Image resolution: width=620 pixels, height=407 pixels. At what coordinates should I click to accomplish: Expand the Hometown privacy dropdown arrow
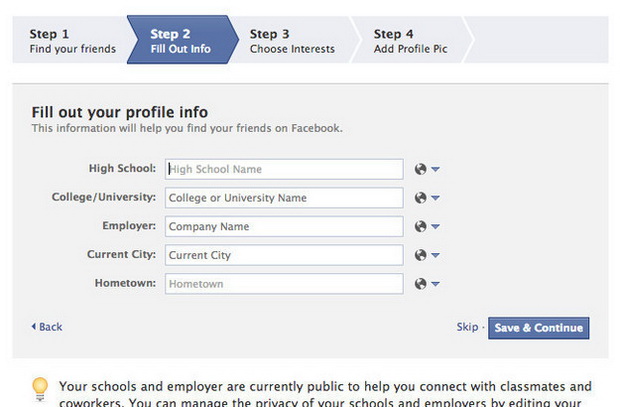pos(435,284)
